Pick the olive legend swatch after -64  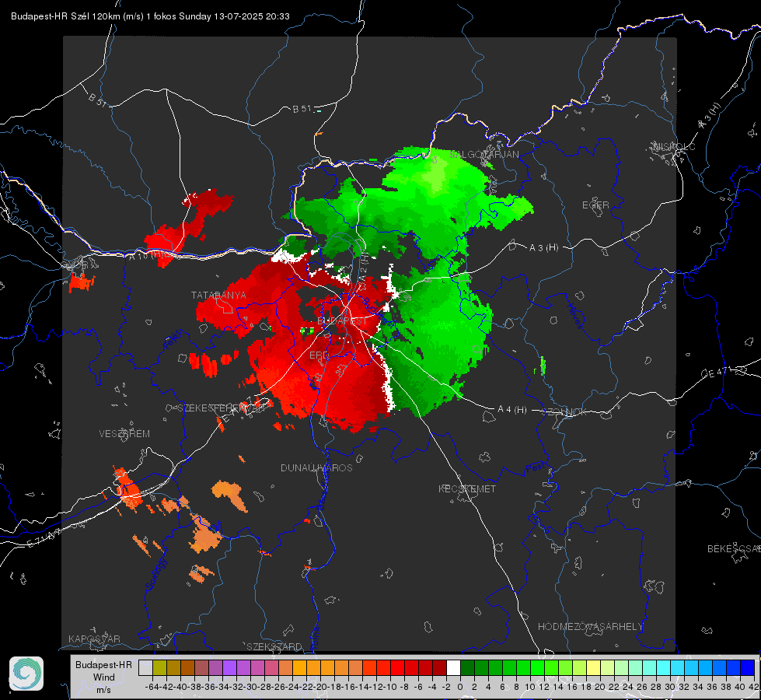[x=159, y=668]
